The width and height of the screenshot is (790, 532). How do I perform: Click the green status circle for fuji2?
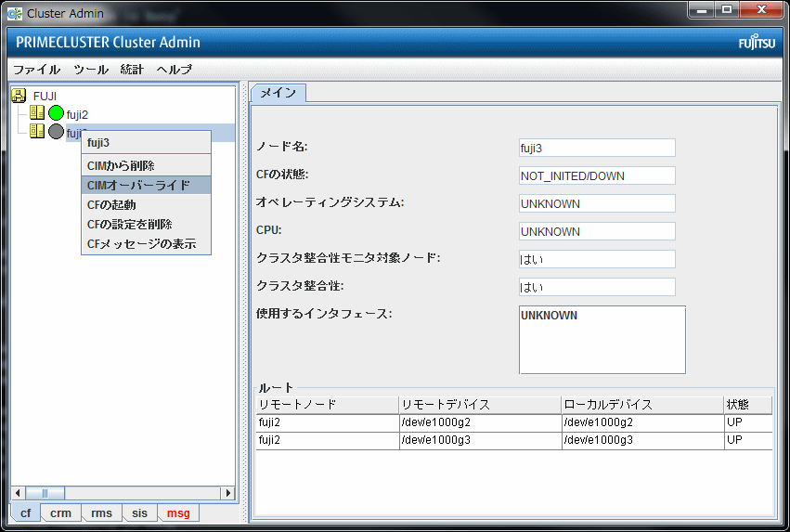pyautogui.click(x=56, y=113)
